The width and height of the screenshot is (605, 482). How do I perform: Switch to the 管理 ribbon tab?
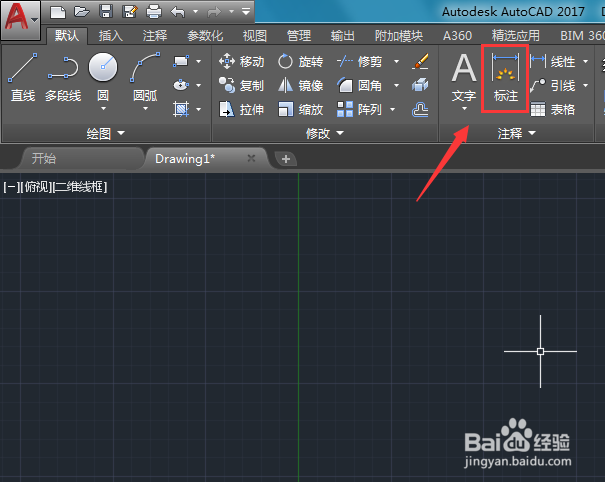(x=299, y=36)
